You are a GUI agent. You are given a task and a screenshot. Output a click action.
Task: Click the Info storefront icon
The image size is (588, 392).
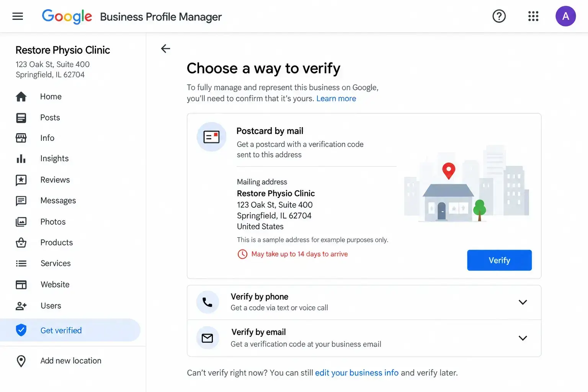[x=21, y=138]
